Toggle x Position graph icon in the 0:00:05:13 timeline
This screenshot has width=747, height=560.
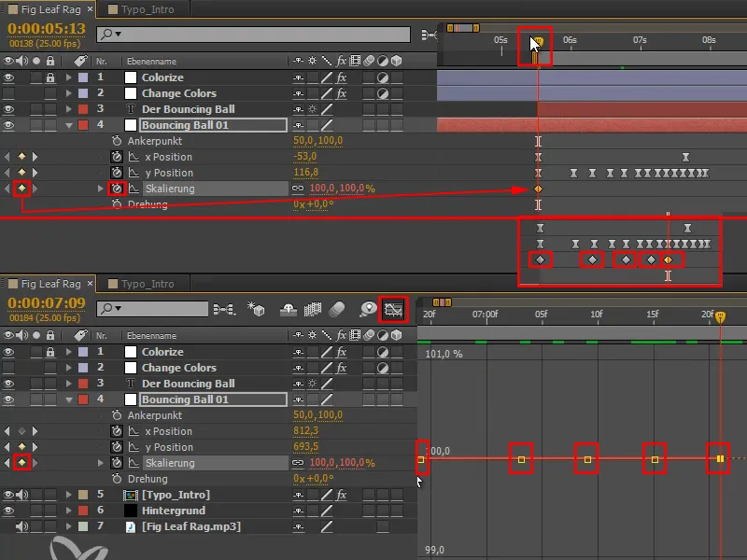click(134, 157)
